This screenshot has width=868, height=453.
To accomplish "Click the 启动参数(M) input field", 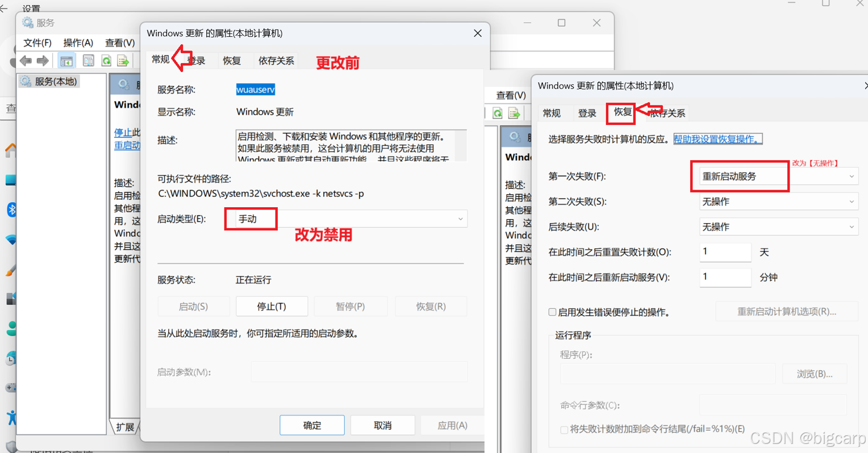I will pyautogui.click(x=359, y=372).
